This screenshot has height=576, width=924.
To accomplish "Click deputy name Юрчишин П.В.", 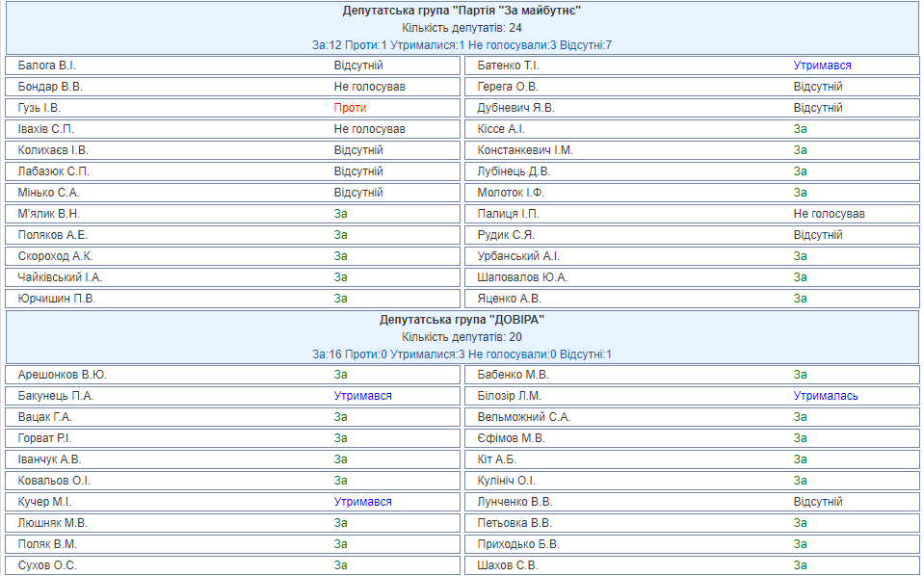I will pos(57,299).
